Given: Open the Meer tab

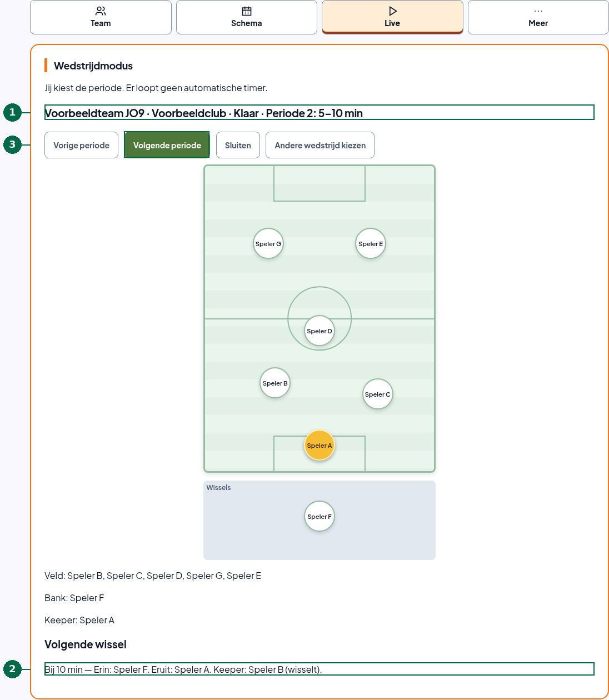Looking at the screenshot, I should (538, 17).
